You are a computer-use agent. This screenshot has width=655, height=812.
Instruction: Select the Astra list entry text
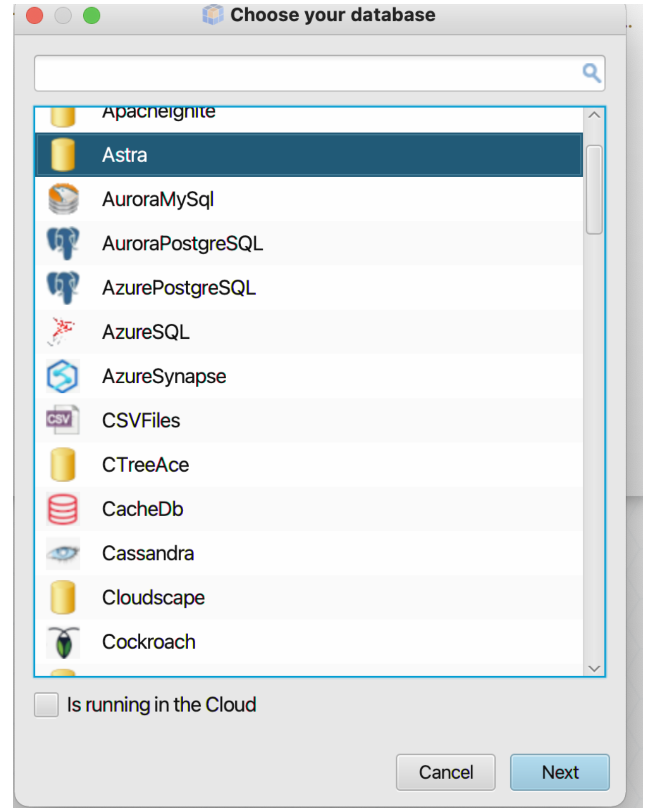coord(125,155)
